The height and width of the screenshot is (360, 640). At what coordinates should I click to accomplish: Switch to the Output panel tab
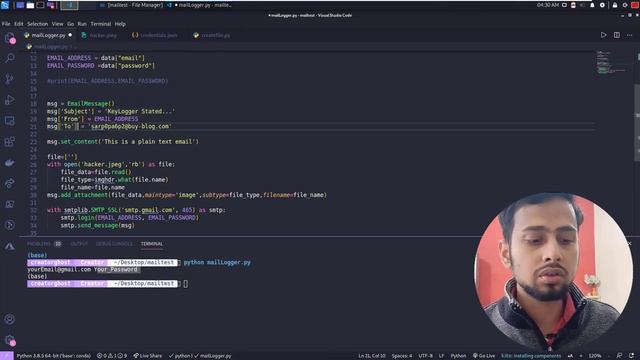[x=79, y=244]
